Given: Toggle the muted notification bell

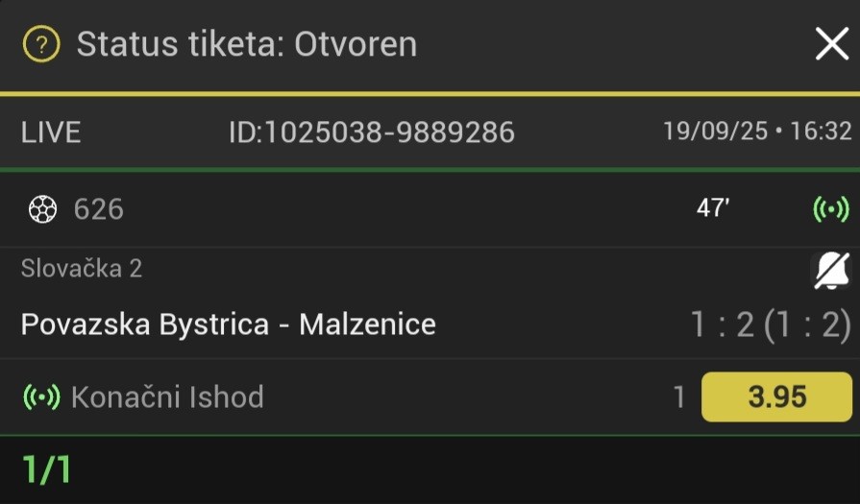Looking at the screenshot, I should 831,271.
